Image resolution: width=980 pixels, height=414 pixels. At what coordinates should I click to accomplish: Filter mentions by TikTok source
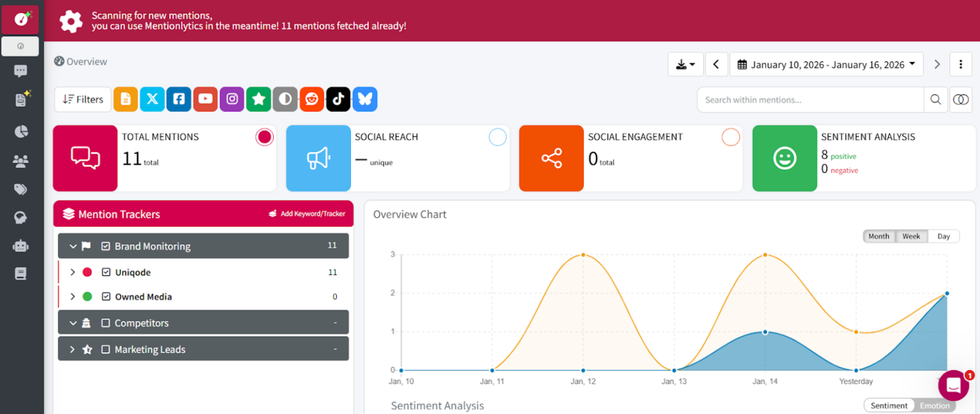click(338, 99)
